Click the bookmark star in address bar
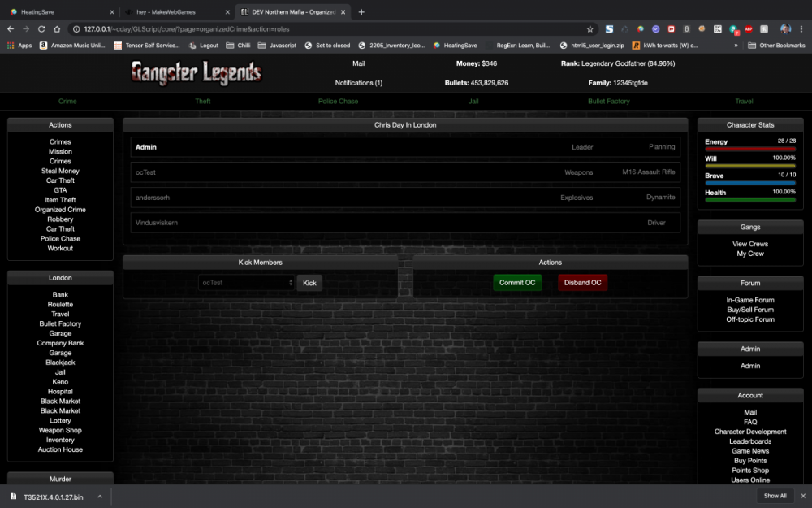This screenshot has width=812, height=508. 590,28
